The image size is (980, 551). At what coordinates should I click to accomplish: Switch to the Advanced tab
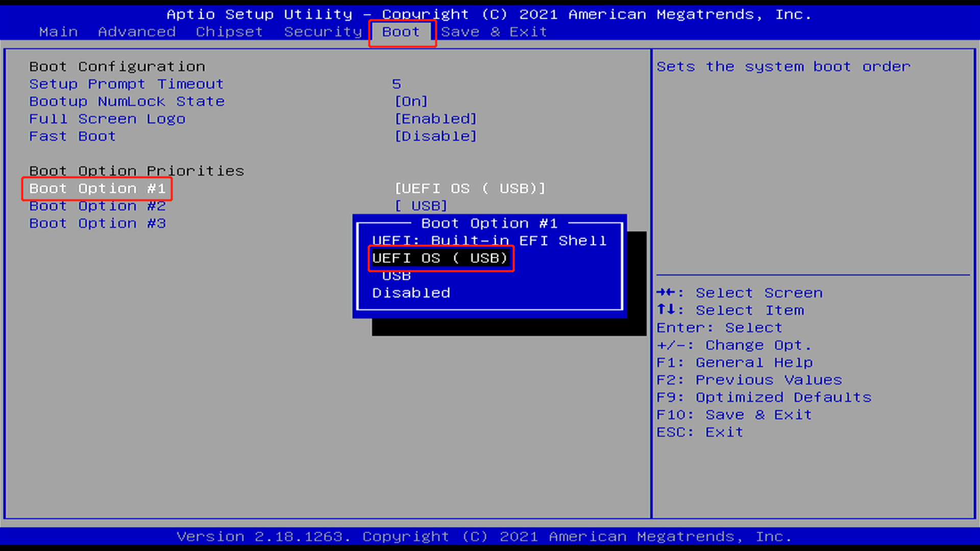137,32
